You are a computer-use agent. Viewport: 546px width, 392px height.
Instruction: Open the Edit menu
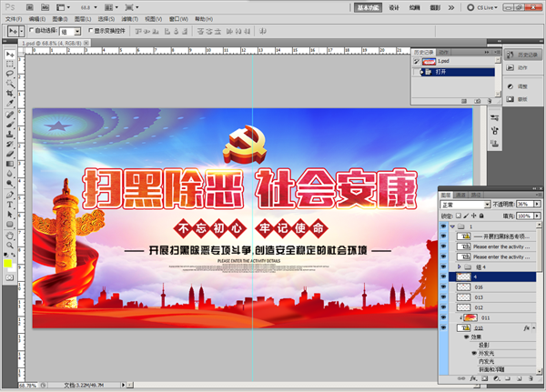pos(37,19)
